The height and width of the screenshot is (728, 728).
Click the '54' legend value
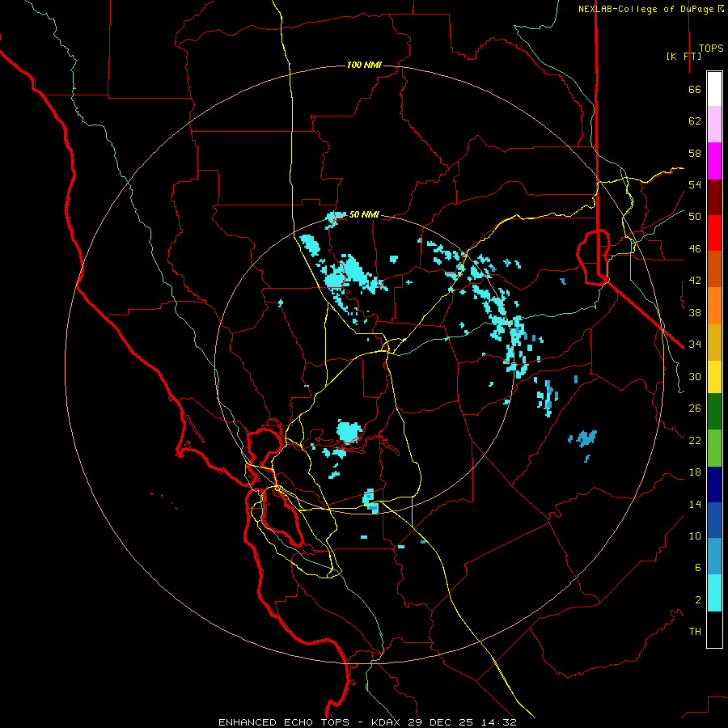[695, 184]
